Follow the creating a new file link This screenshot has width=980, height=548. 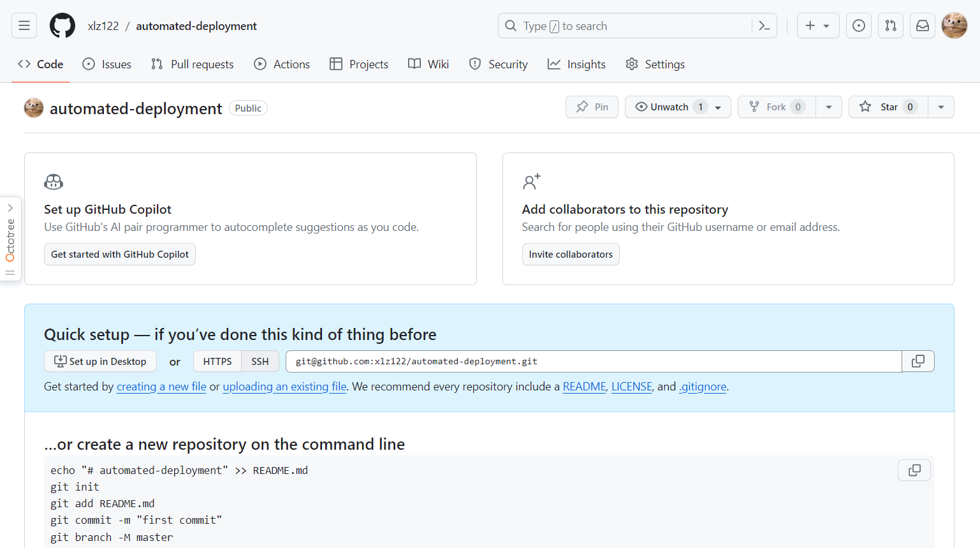161,387
